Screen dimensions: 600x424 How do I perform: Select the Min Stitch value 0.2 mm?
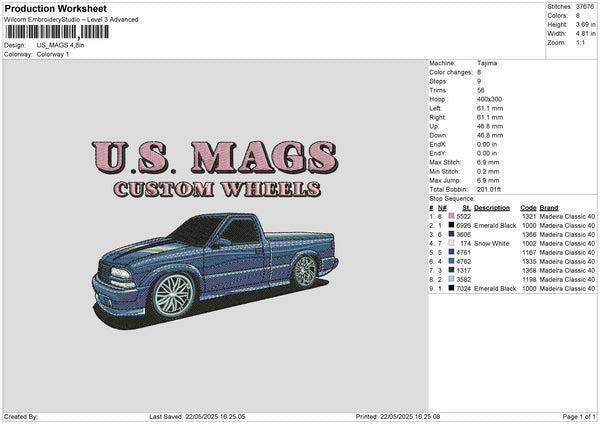[x=488, y=171]
